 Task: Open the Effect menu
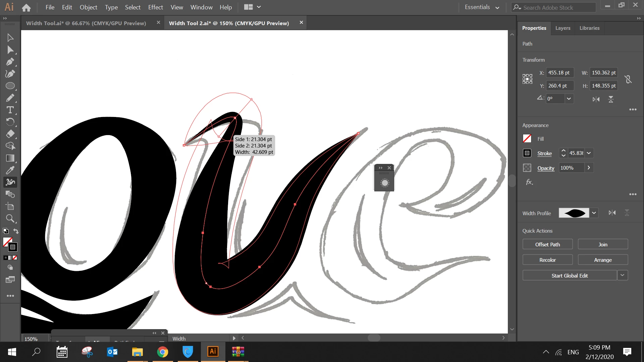(155, 7)
